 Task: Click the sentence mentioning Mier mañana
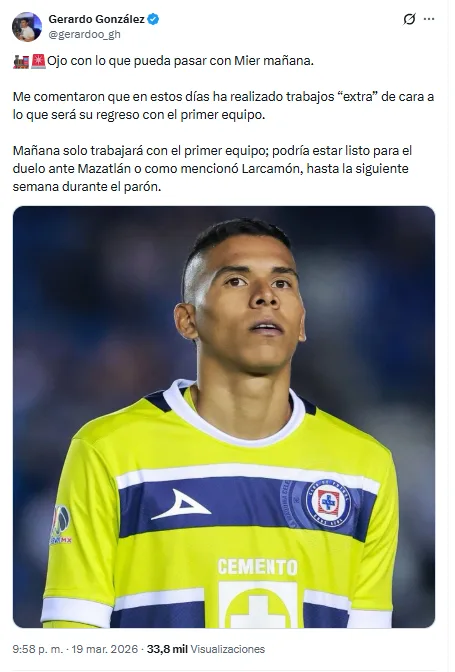coord(180,61)
